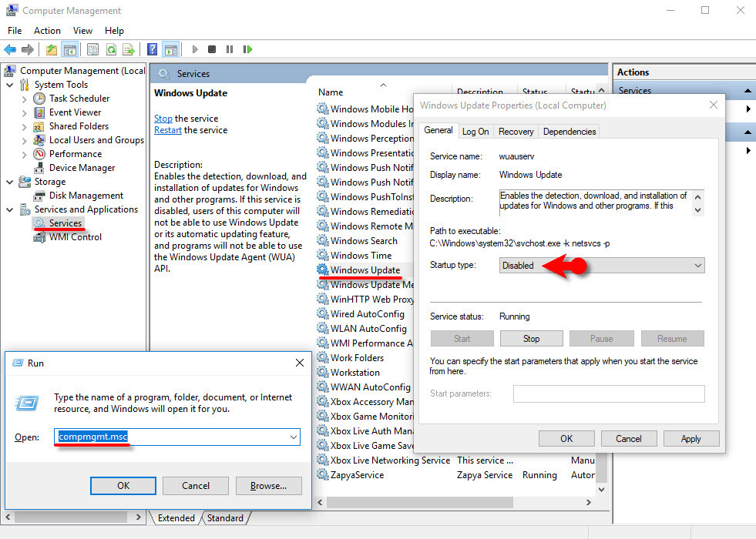Viewport: 756px width, 539px height.
Task: Open the Action menu
Action: pos(47,31)
